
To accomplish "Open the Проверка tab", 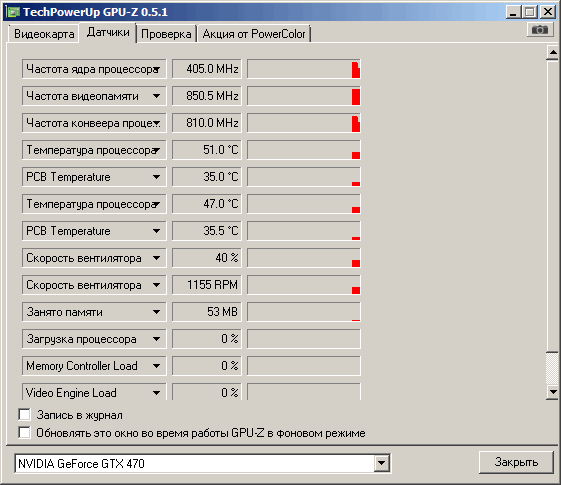I will (166, 34).
